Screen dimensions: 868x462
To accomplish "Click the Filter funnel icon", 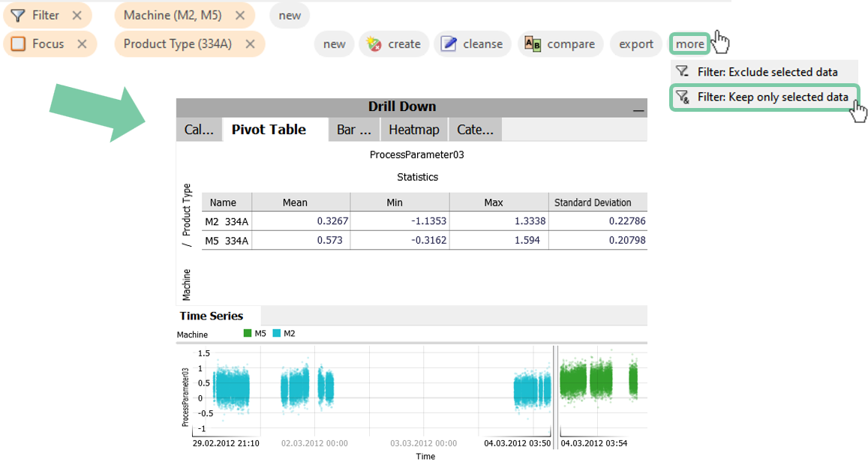I will (x=18, y=16).
